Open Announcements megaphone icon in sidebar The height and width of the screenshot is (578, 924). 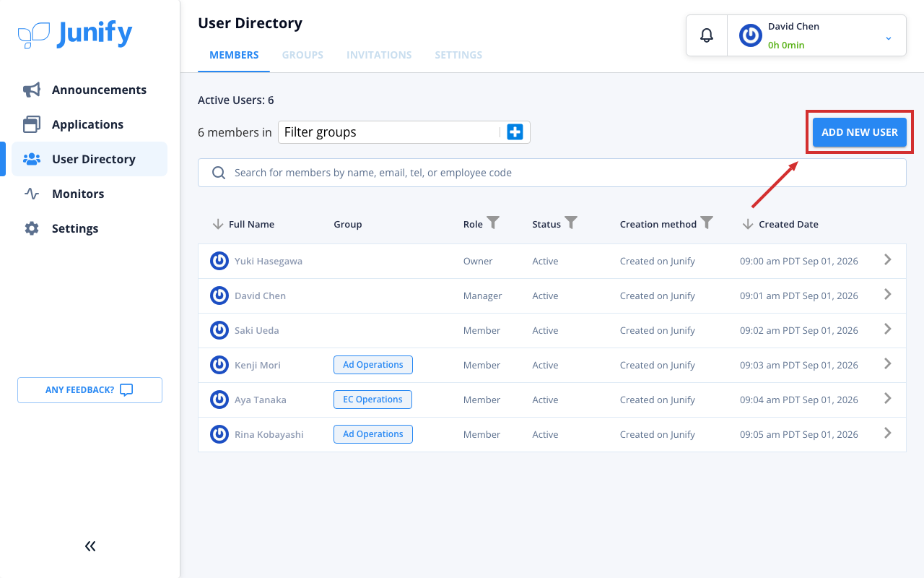[32, 90]
